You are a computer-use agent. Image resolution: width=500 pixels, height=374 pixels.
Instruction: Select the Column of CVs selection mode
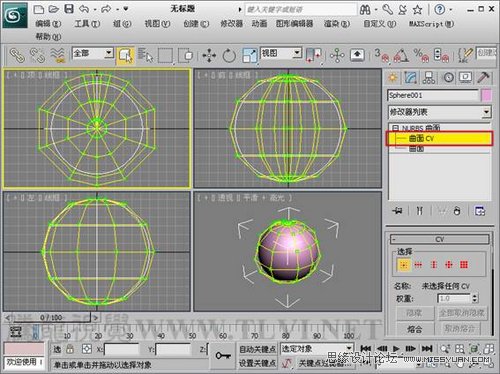(434, 265)
